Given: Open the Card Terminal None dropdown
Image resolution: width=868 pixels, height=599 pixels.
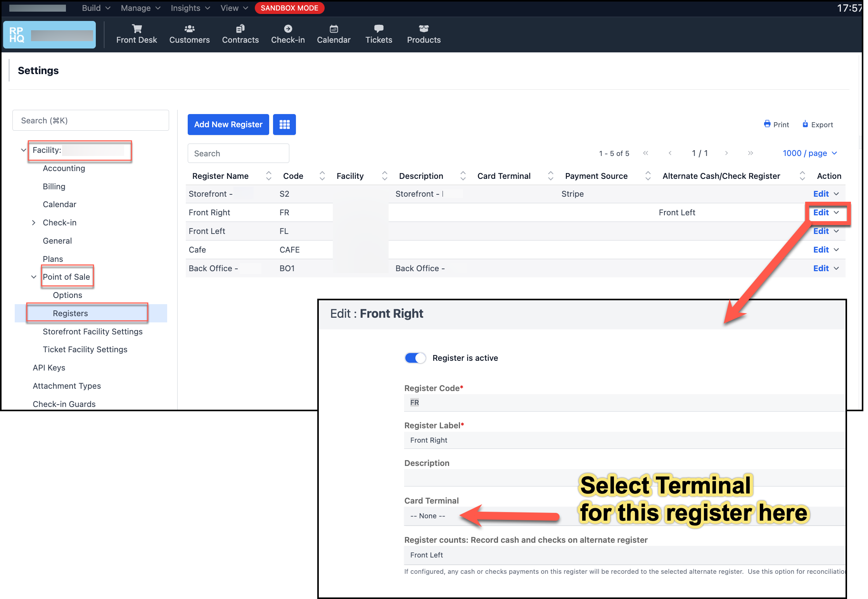Looking at the screenshot, I should 624,516.
